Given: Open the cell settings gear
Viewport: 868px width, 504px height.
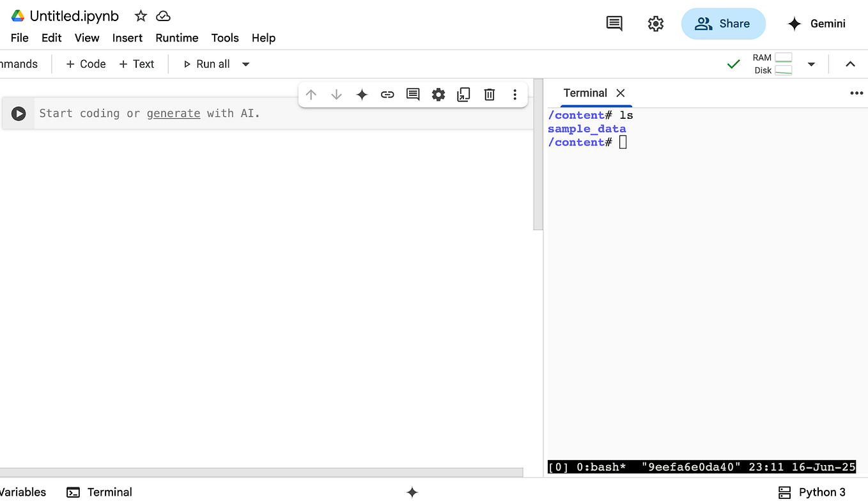Looking at the screenshot, I should pos(438,94).
